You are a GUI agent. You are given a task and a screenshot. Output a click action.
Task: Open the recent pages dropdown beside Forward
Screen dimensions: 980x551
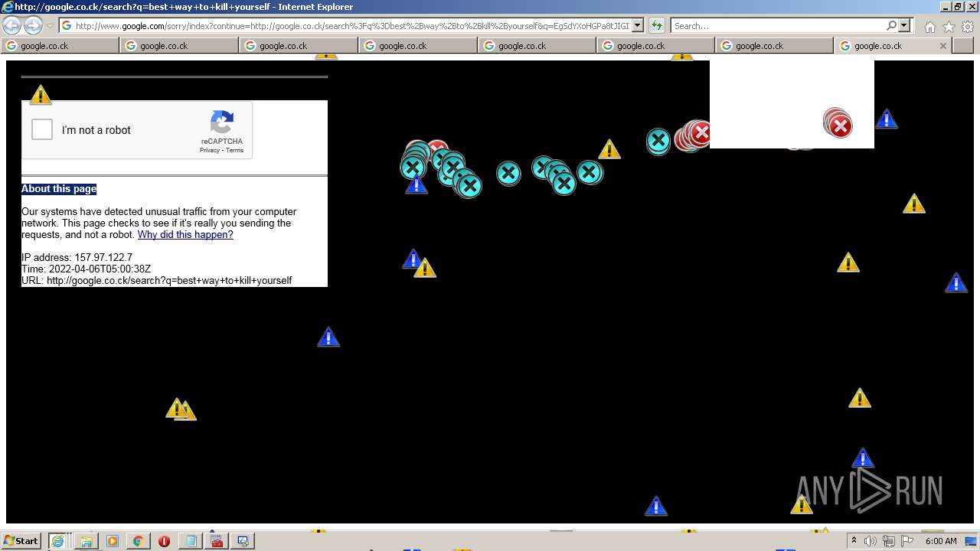(x=50, y=26)
